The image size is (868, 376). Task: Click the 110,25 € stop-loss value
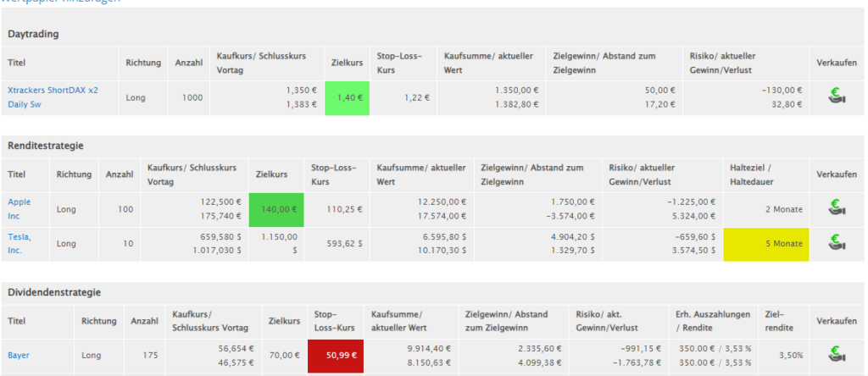pyautogui.click(x=344, y=209)
